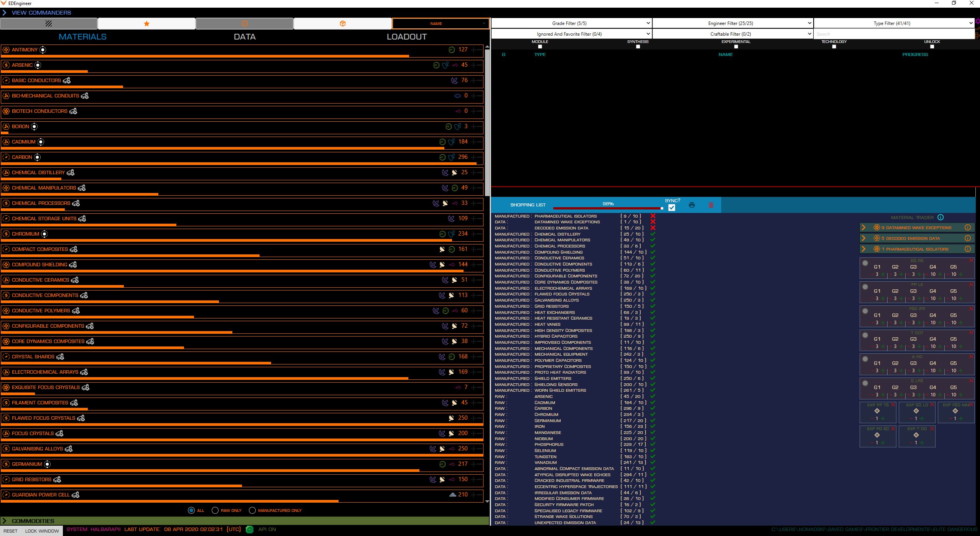The height and width of the screenshot is (536, 980).
Task: Click the Shopping List header label
Action: point(528,205)
